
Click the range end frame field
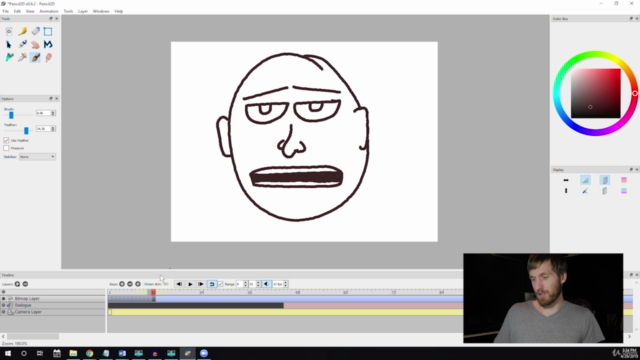[x=252, y=284]
